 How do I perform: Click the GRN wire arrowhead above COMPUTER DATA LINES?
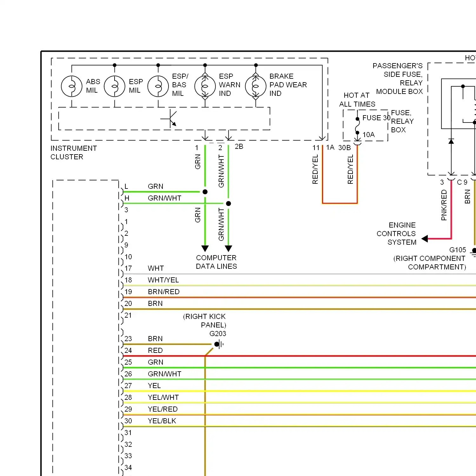[205, 248]
